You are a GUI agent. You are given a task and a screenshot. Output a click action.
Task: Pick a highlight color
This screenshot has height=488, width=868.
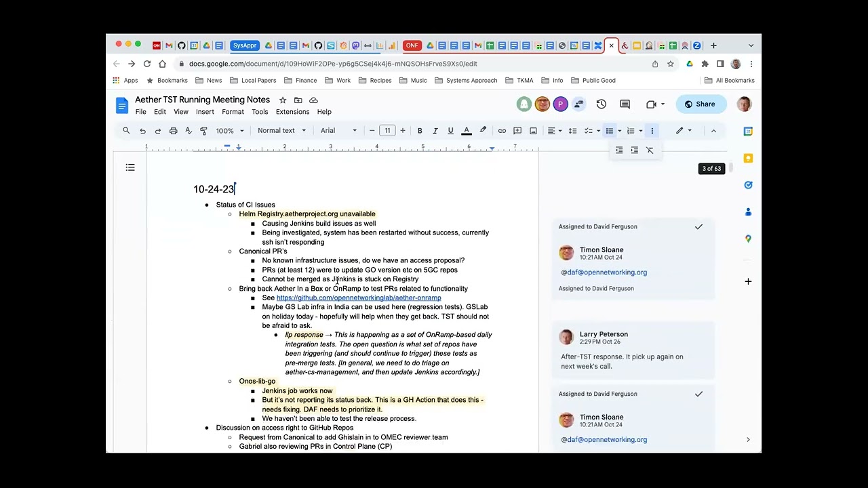point(483,131)
